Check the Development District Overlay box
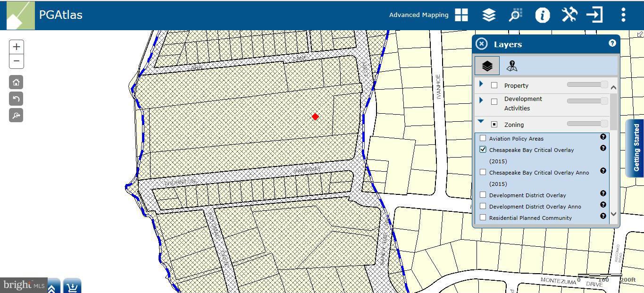The width and height of the screenshot is (644, 293). [x=483, y=195]
